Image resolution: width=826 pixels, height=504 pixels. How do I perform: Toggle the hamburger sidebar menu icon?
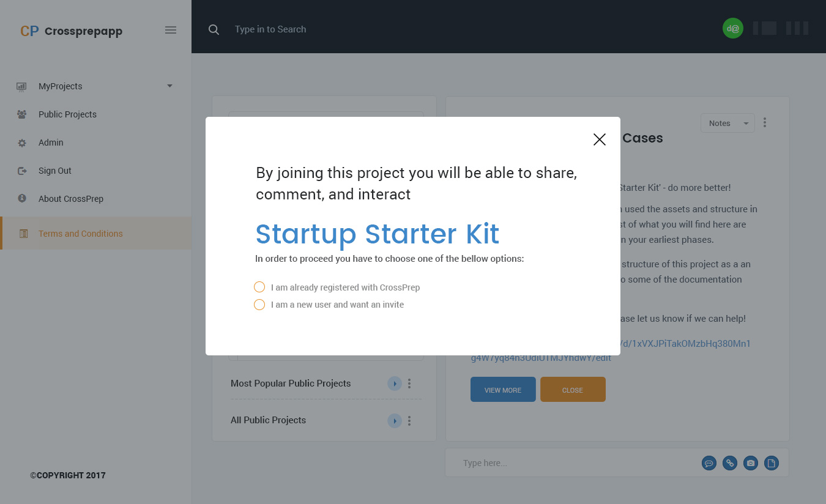171,30
